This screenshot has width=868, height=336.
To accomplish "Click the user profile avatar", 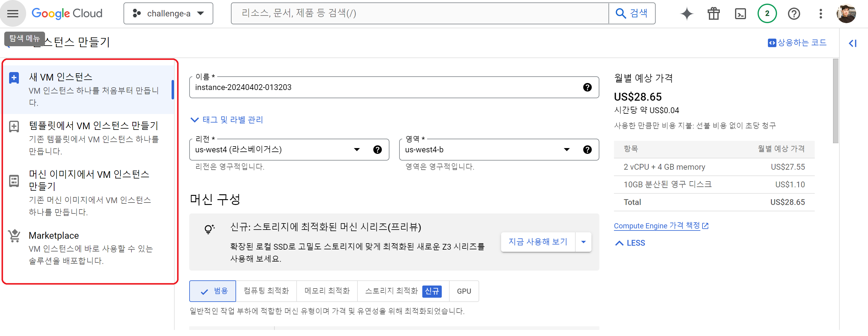I will coord(846,14).
